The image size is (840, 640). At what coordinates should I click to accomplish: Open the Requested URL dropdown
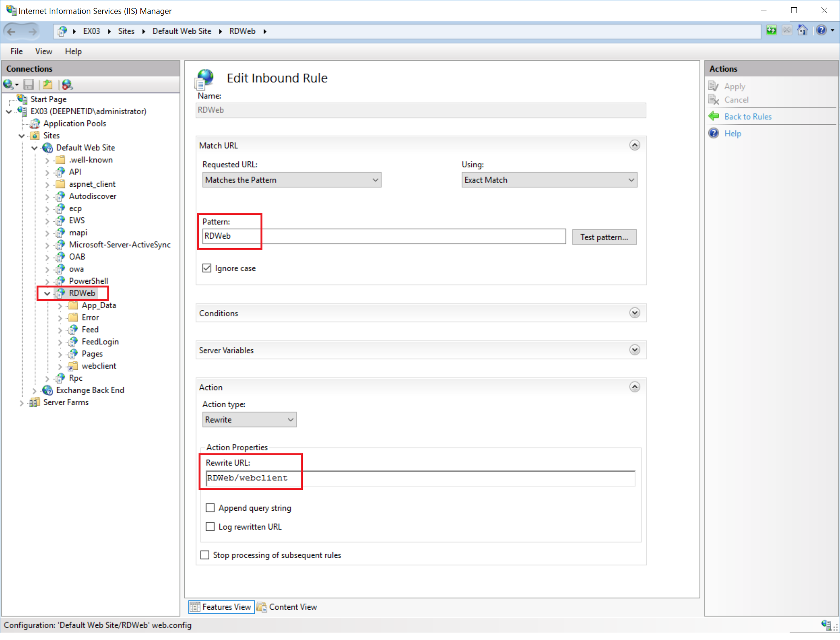(x=292, y=180)
